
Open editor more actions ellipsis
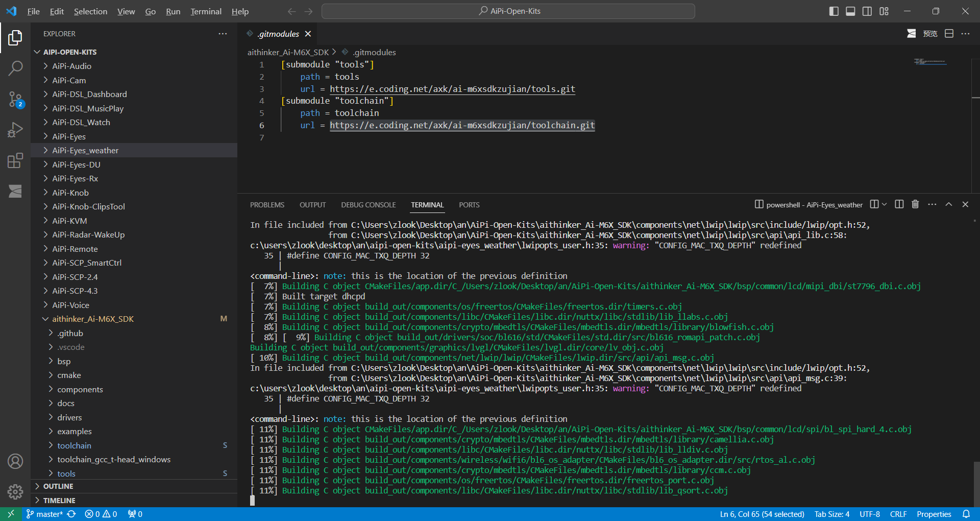965,34
